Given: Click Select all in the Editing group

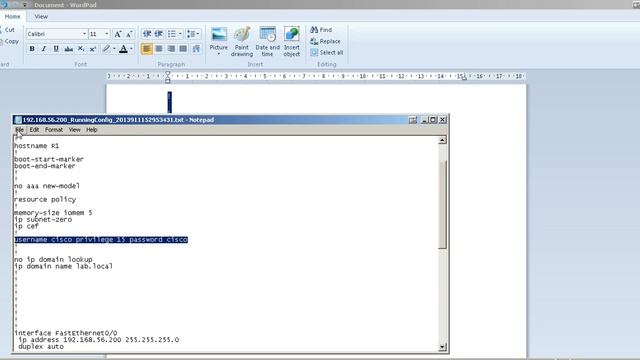Looking at the screenshot, I should [327, 53].
